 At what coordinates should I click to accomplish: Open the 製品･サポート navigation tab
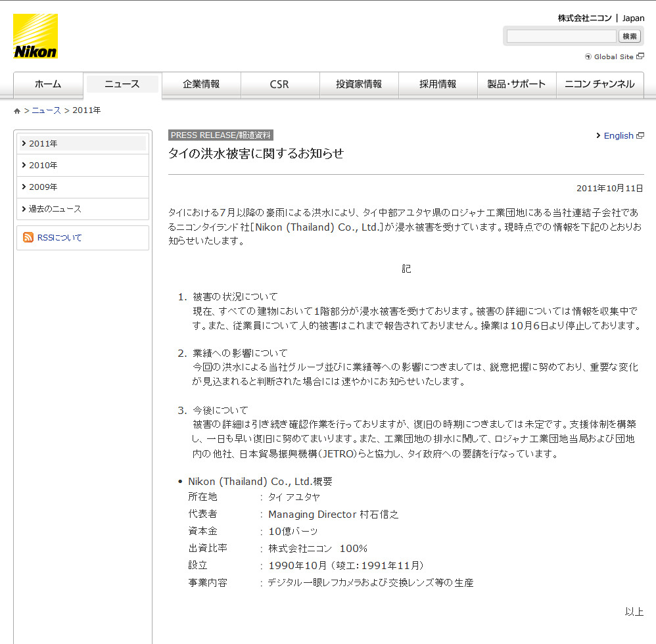517,85
